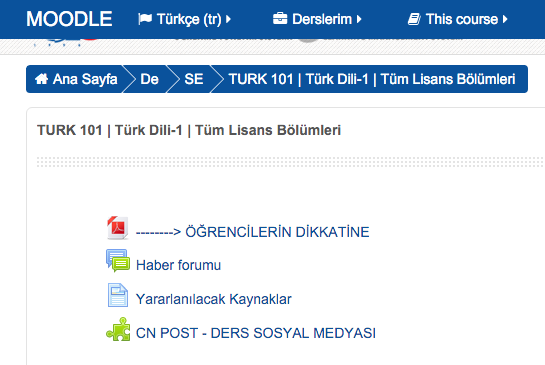Open the Haber forumu link
Image resolution: width=545 pixels, height=365 pixels.
tap(178, 265)
